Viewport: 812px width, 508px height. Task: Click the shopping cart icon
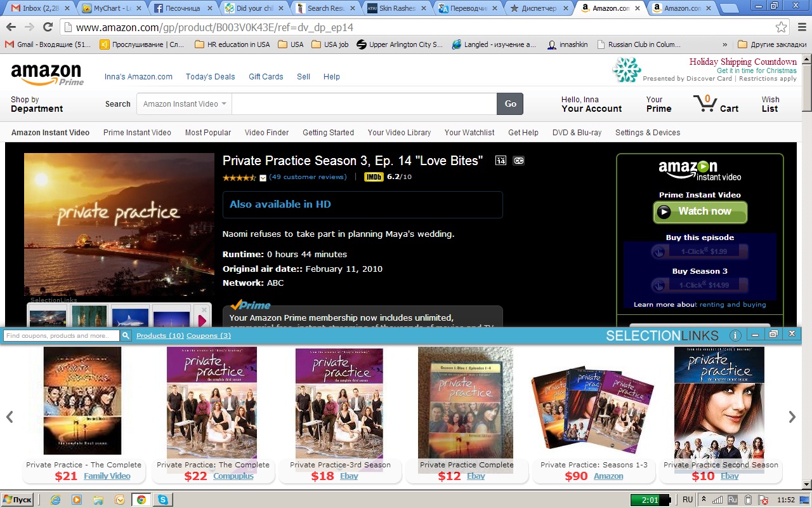[x=705, y=104]
